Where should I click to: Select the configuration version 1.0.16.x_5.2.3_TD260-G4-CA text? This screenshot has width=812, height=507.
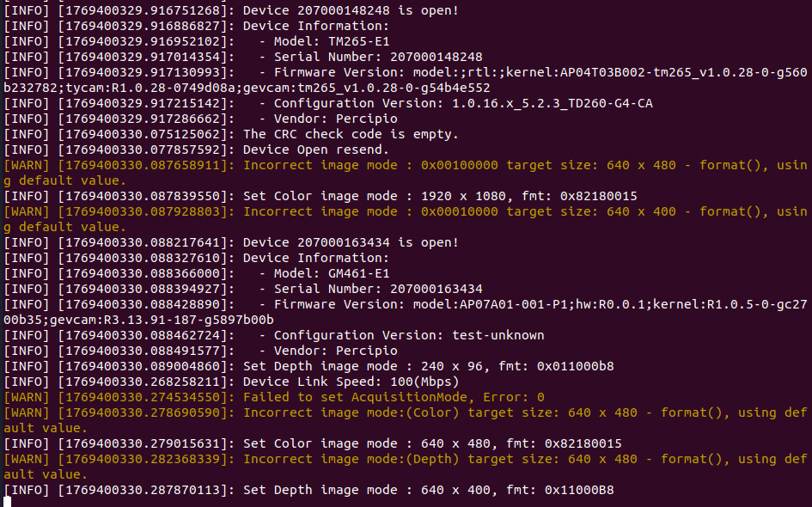pyautogui.click(x=464, y=103)
